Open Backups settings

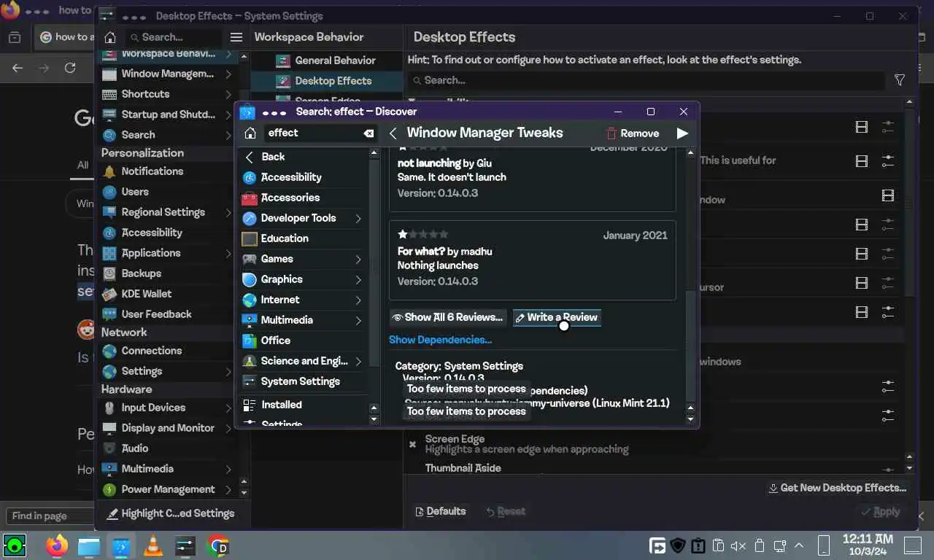pos(142,273)
